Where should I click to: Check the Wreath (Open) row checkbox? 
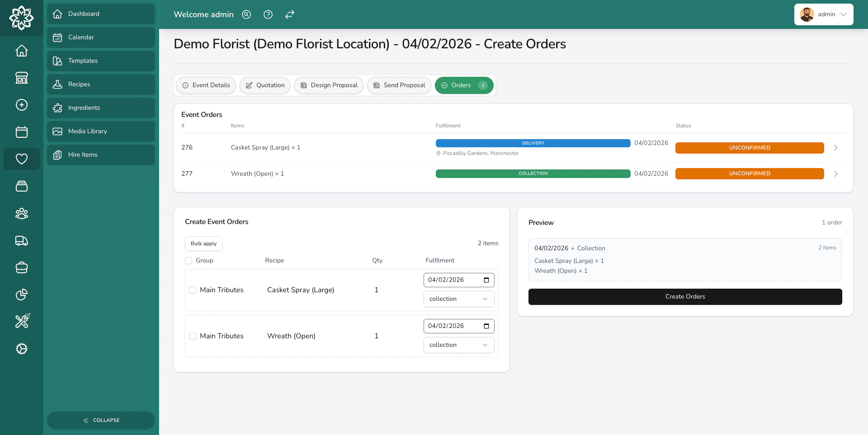(x=193, y=336)
